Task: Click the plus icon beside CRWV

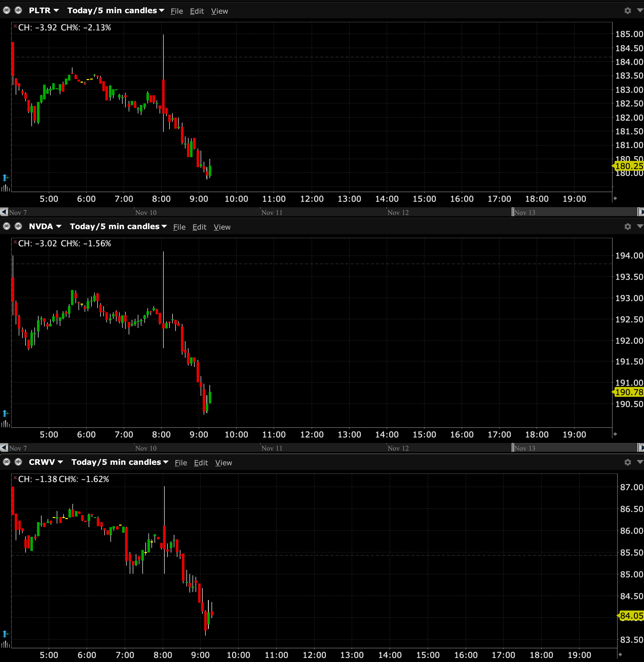Action: click(18, 462)
